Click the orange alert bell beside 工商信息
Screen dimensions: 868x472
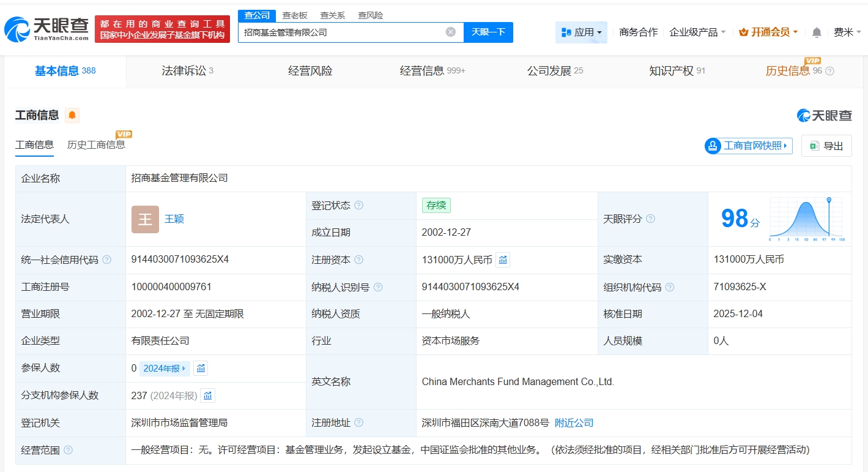pyautogui.click(x=72, y=115)
